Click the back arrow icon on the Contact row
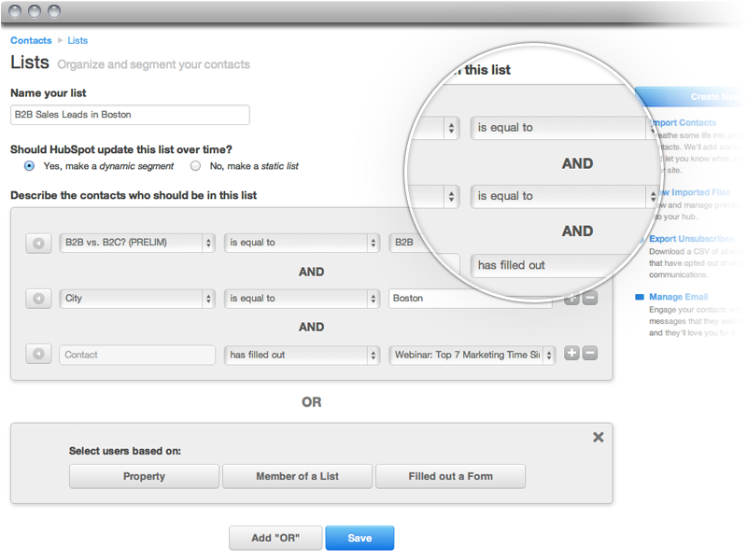Viewport: 747px width, 560px height. [x=38, y=355]
